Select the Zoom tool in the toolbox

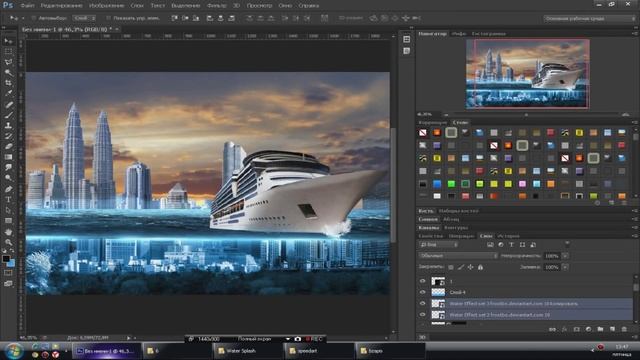click(8, 242)
